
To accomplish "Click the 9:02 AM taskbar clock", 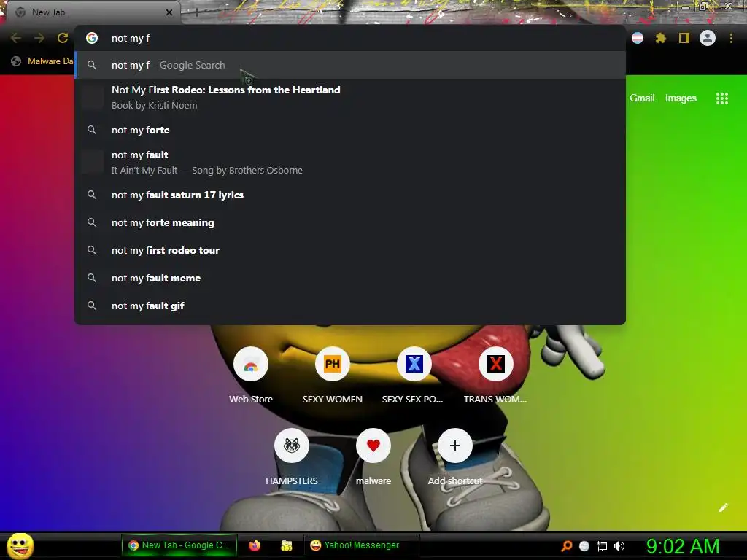I will pyautogui.click(x=683, y=546).
